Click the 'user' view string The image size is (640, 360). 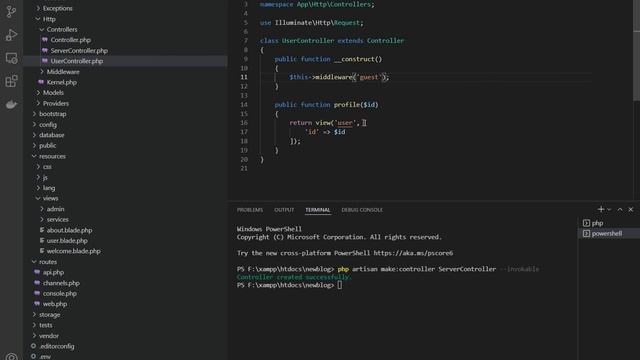(345, 123)
